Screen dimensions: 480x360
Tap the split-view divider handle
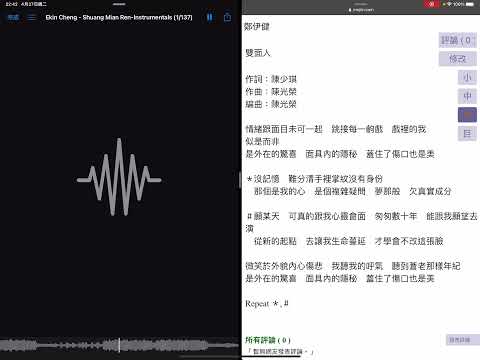240,180
